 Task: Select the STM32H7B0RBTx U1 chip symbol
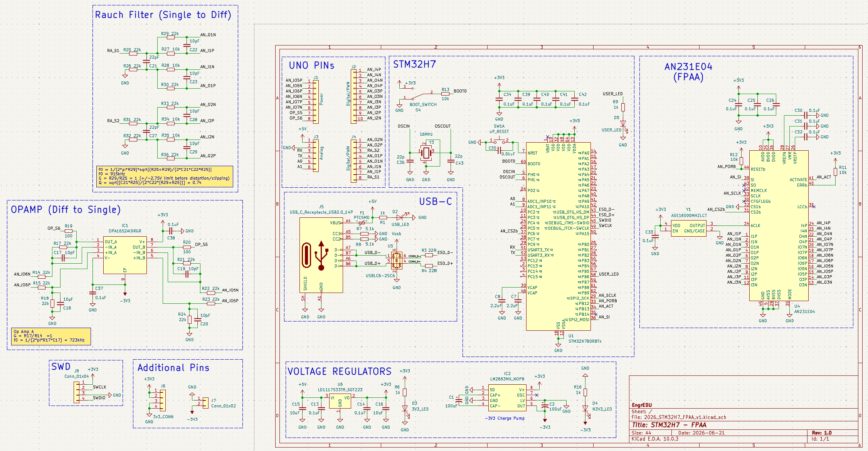pyautogui.click(x=558, y=236)
